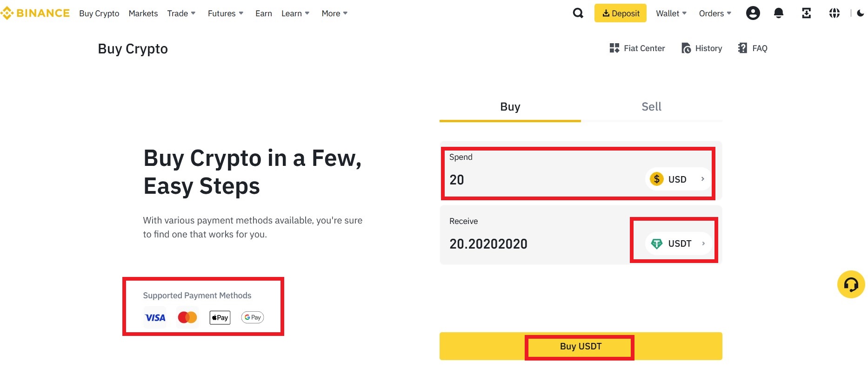Expand the Trade menu
The height and width of the screenshot is (381, 868).
click(x=181, y=13)
